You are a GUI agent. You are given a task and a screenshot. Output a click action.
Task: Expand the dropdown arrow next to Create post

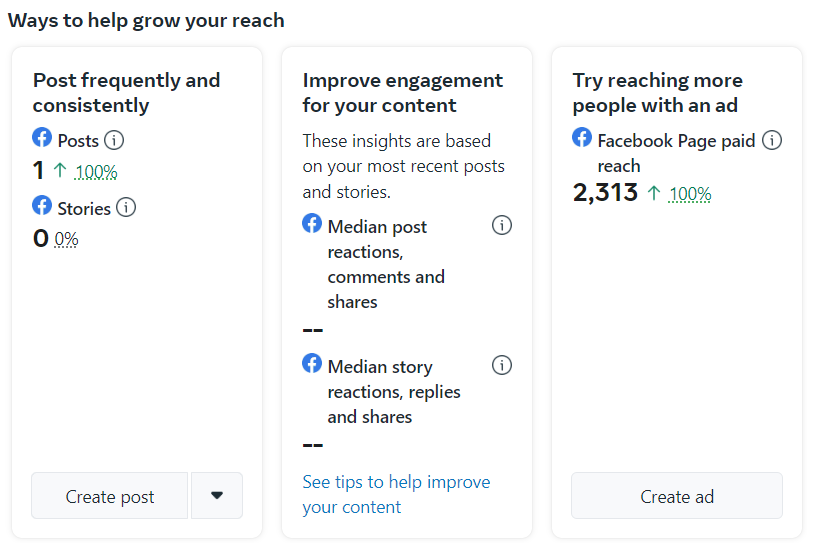[217, 495]
